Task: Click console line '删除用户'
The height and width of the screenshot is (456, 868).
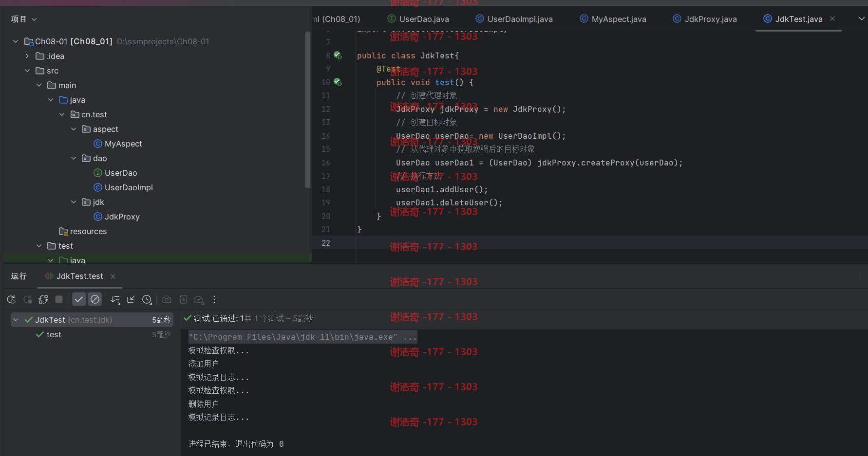Action: 204,404
